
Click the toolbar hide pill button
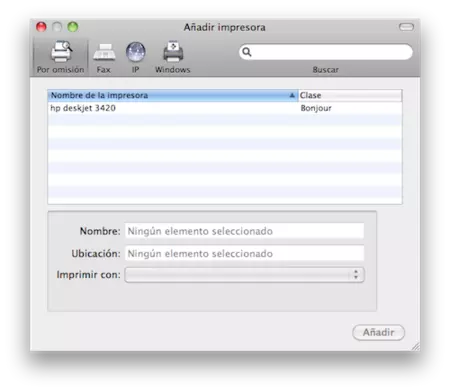406,27
